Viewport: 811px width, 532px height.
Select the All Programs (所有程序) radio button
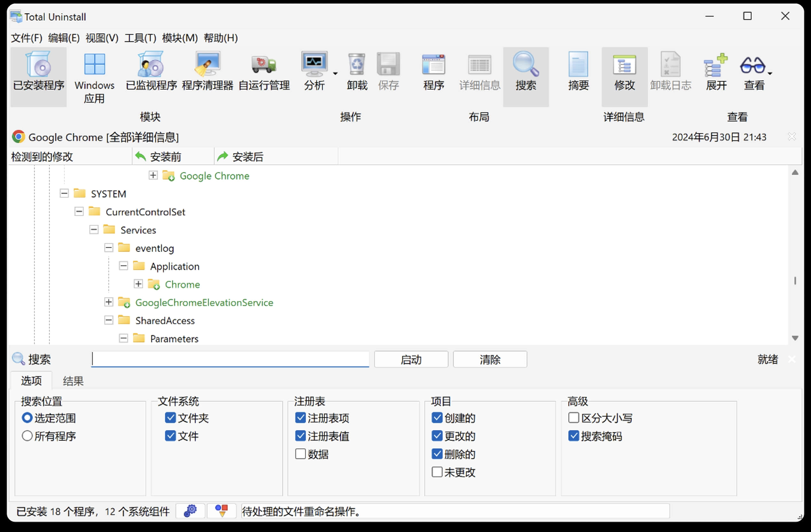27,436
